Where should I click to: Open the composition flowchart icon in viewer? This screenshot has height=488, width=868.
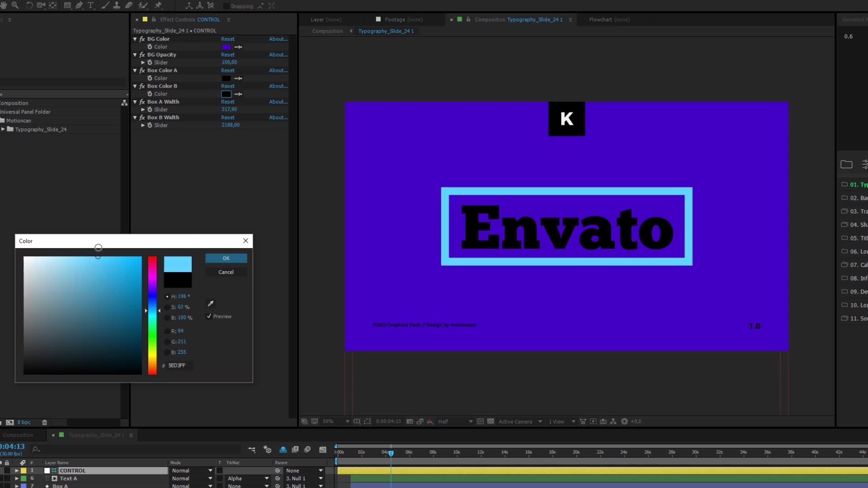coord(613,421)
